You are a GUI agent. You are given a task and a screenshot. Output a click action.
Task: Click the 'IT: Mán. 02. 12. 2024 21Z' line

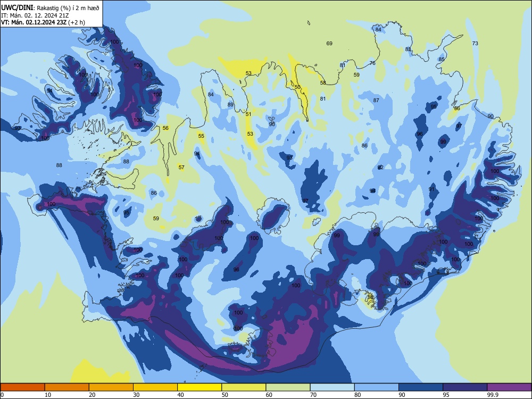coord(35,15)
